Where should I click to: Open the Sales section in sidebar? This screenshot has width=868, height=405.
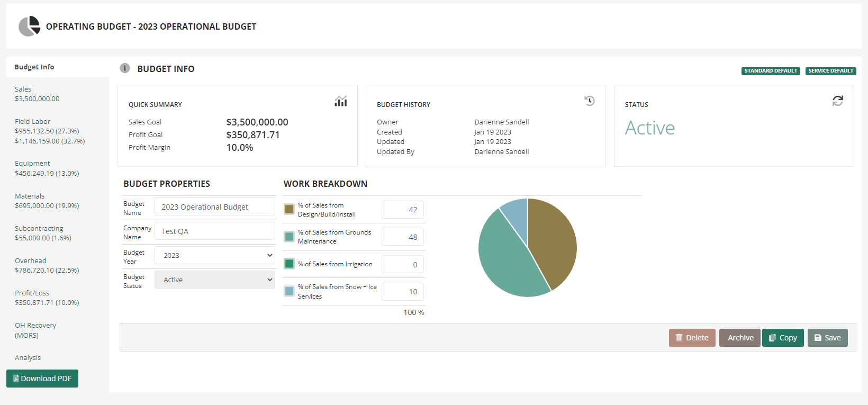pos(37,94)
